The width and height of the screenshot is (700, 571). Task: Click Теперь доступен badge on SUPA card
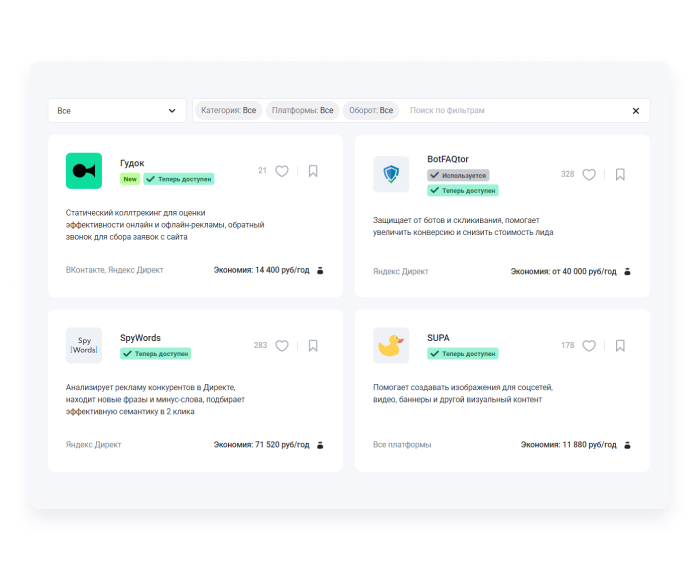[x=463, y=354]
